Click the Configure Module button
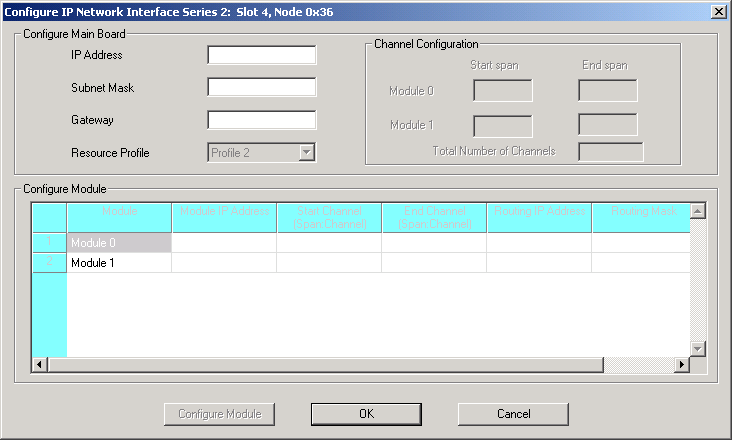 point(219,414)
